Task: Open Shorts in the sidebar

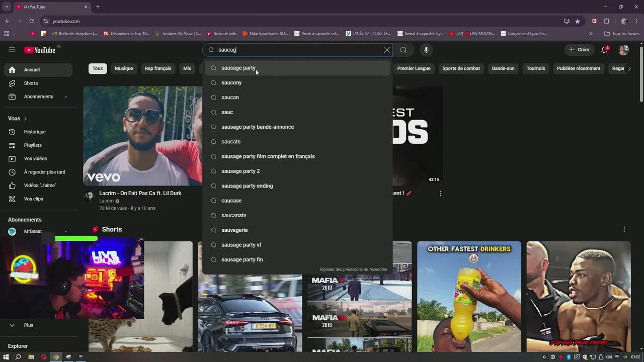Action: pos(38,83)
